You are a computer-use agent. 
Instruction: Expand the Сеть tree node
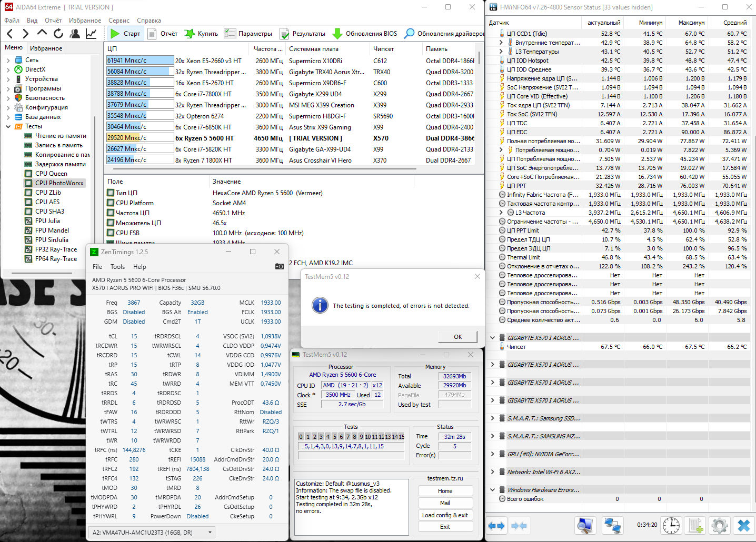pyautogui.click(x=8, y=60)
